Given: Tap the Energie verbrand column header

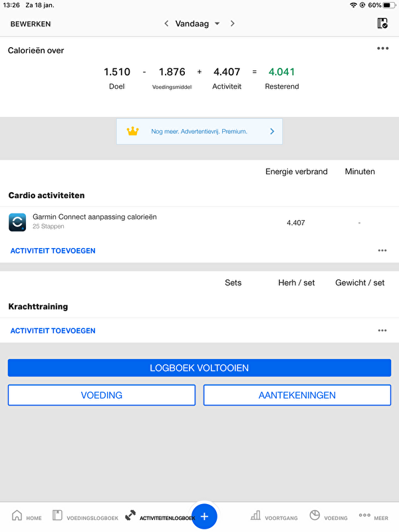Looking at the screenshot, I should click(x=296, y=172).
